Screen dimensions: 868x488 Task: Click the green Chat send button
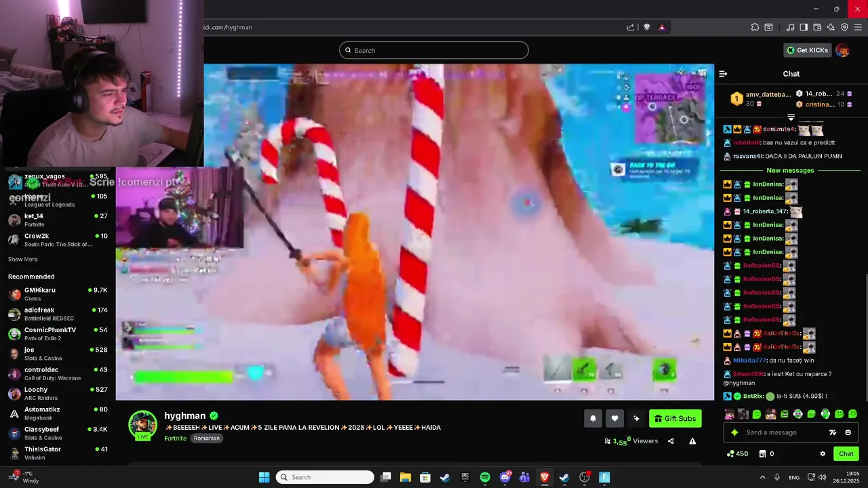(x=846, y=454)
